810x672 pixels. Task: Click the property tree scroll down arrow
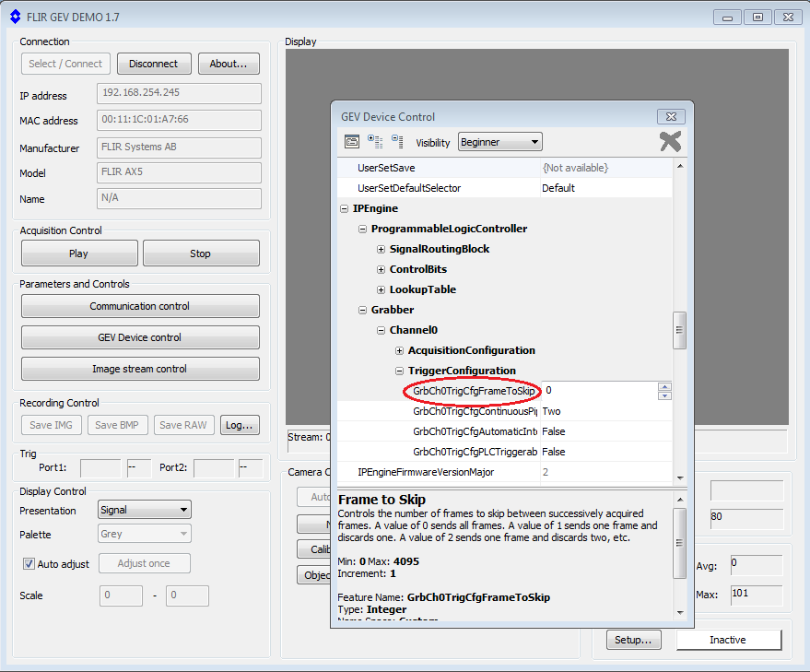click(680, 478)
